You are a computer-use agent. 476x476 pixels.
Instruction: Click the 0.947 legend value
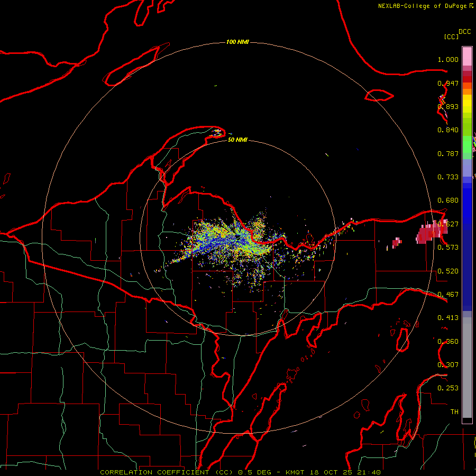pos(448,83)
